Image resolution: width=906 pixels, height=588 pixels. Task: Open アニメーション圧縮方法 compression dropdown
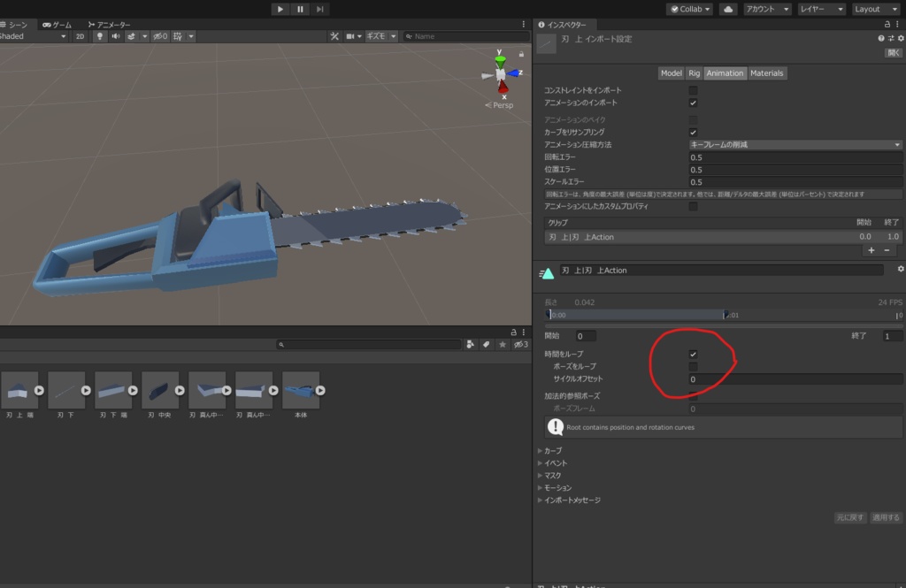pyautogui.click(x=795, y=144)
